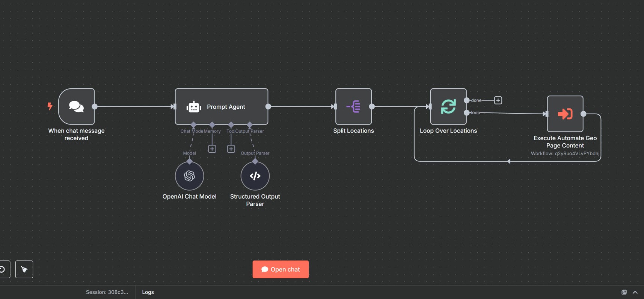Click the 'Structured Output Parser' label text
The height and width of the screenshot is (299, 644).
(255, 200)
